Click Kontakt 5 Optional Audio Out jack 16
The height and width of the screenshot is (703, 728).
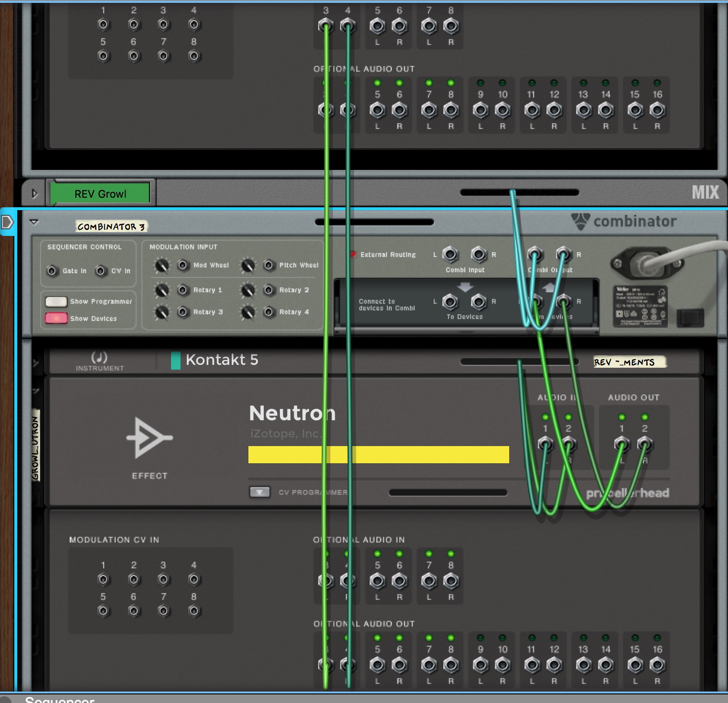click(x=657, y=665)
